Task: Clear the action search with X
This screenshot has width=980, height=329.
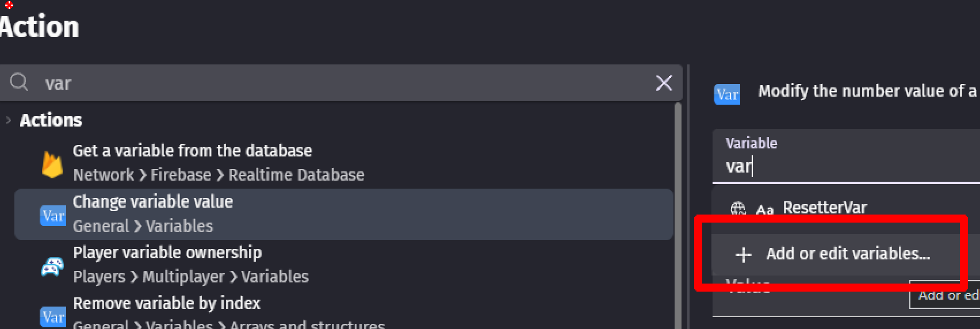Action: [664, 83]
